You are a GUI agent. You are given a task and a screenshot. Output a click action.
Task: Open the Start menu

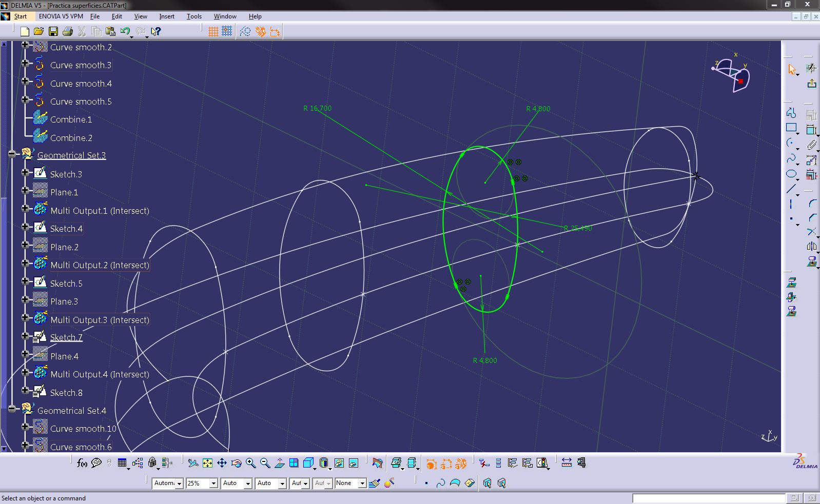pyautogui.click(x=21, y=16)
